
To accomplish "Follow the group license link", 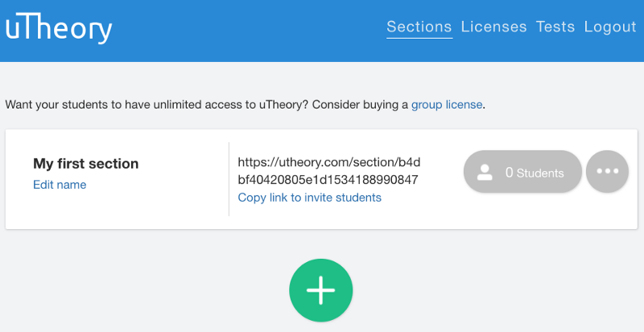I will (x=447, y=105).
